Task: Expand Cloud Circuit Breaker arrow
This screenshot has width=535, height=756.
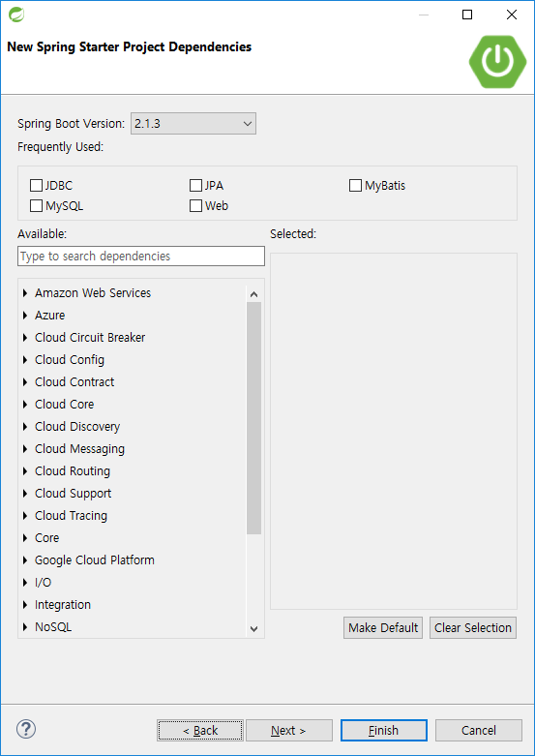Action: click(25, 338)
